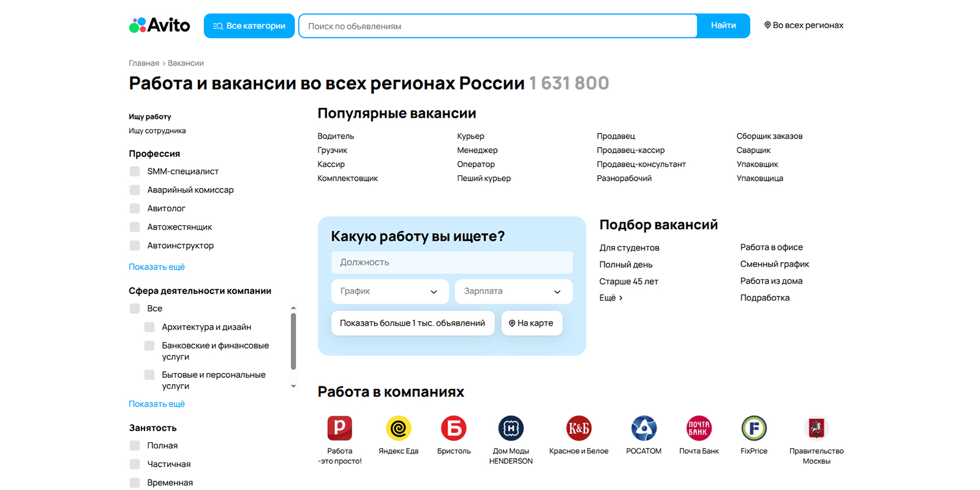Go to Главная in the breadcrumb
980x490 pixels.
[x=144, y=63]
